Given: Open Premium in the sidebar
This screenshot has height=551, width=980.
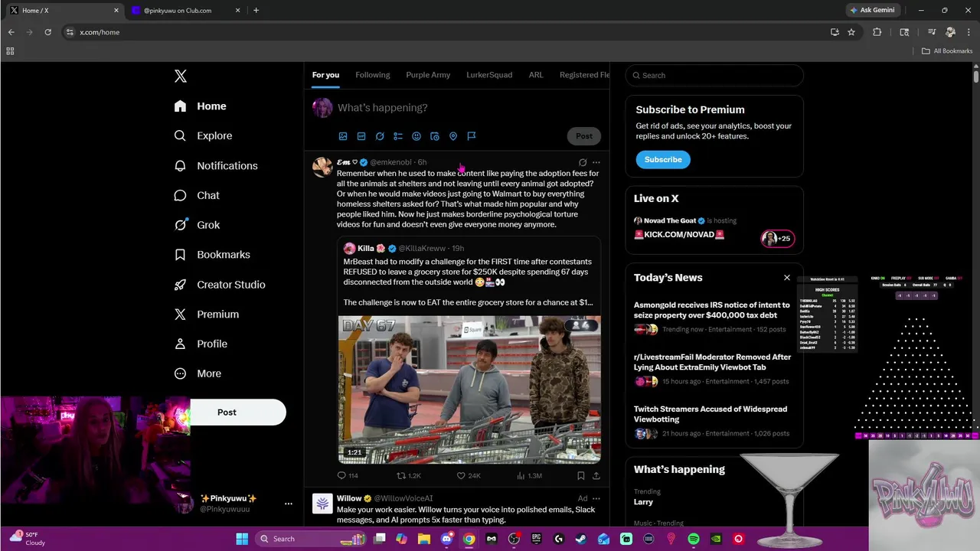Looking at the screenshot, I should pos(207,314).
